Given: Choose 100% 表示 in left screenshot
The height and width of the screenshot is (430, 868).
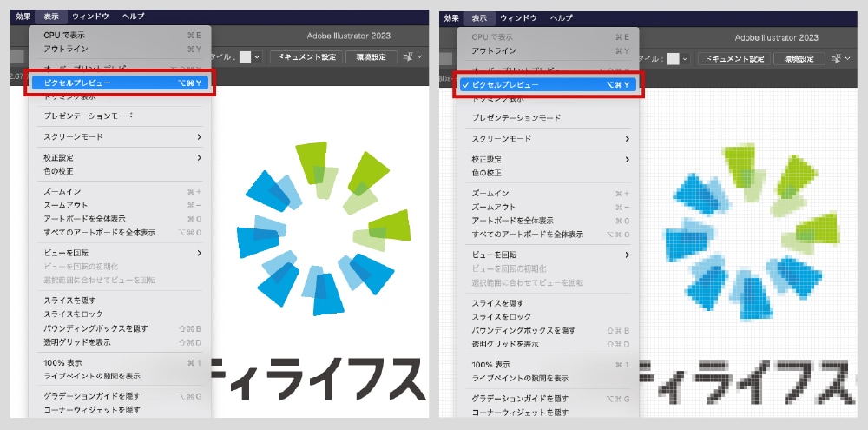Looking at the screenshot, I should point(120,362).
